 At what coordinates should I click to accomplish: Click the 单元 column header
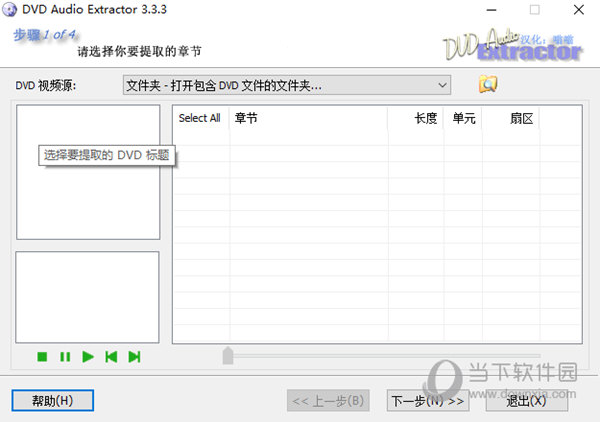(463, 118)
